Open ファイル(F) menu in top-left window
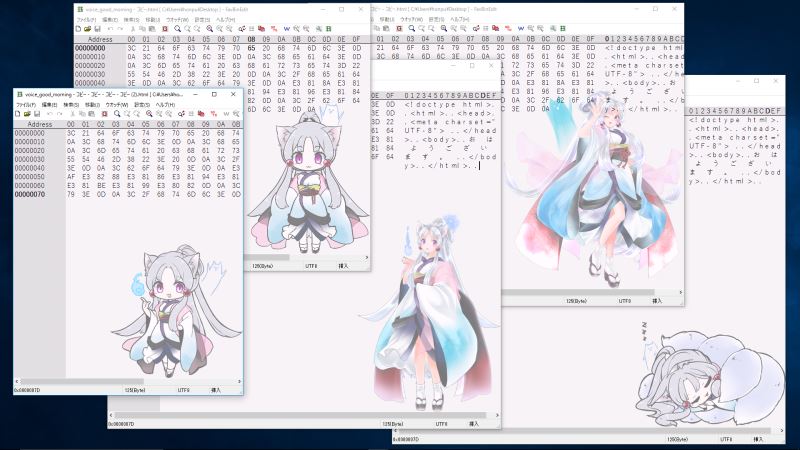The image size is (800, 450). pyautogui.click(x=86, y=19)
